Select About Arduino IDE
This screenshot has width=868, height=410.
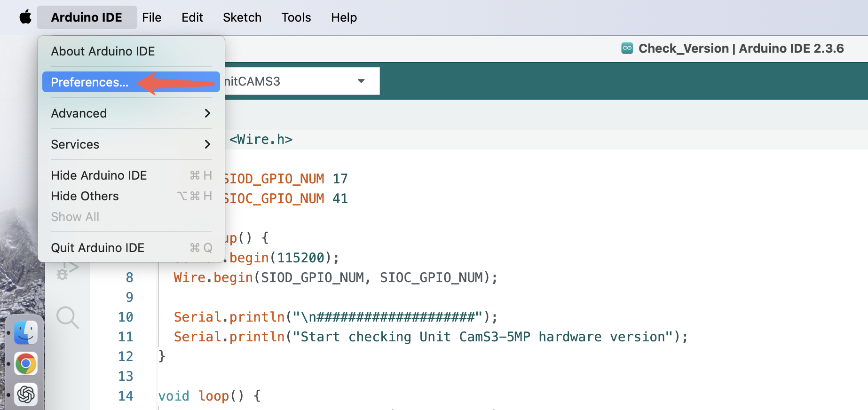click(131, 51)
